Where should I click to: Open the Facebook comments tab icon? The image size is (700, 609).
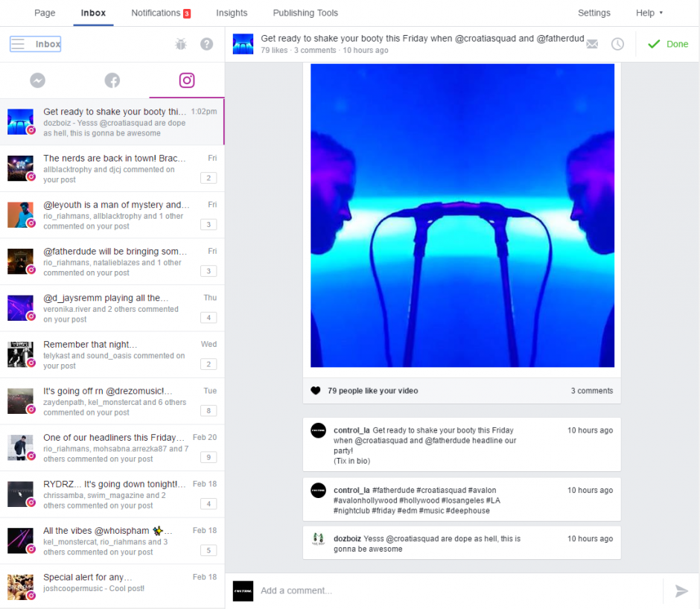(112, 80)
